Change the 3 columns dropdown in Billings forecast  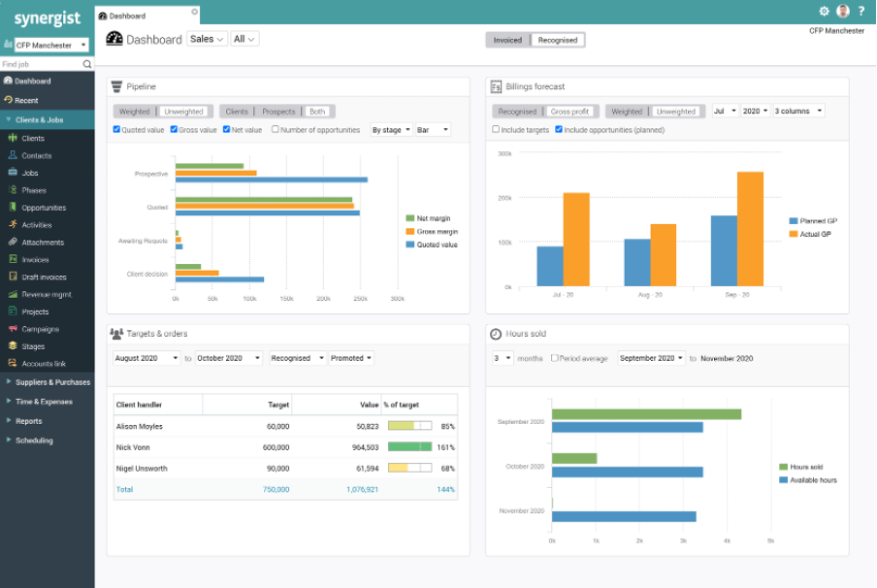(797, 111)
